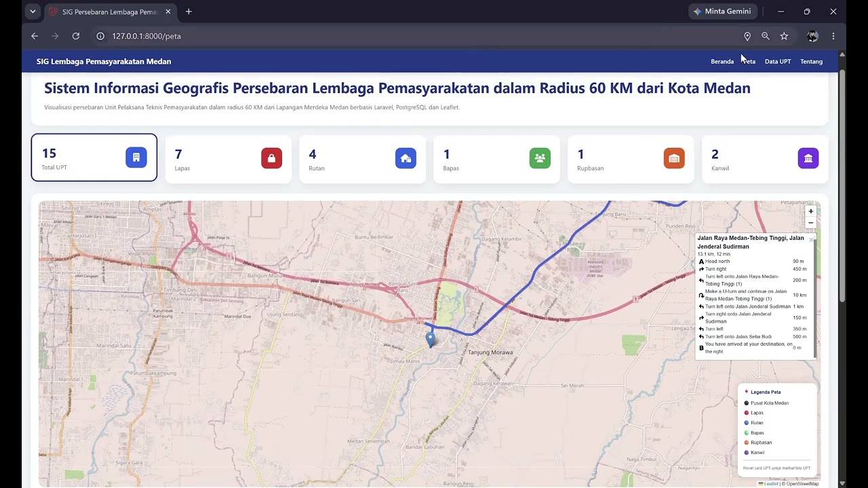Click the Minta Gemini button
868x488 pixels.
tap(723, 12)
